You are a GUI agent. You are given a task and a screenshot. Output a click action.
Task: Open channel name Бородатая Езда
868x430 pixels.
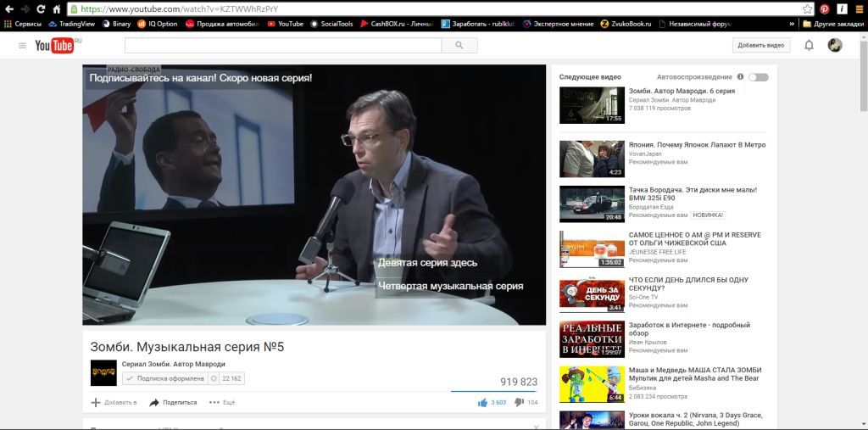click(x=651, y=207)
